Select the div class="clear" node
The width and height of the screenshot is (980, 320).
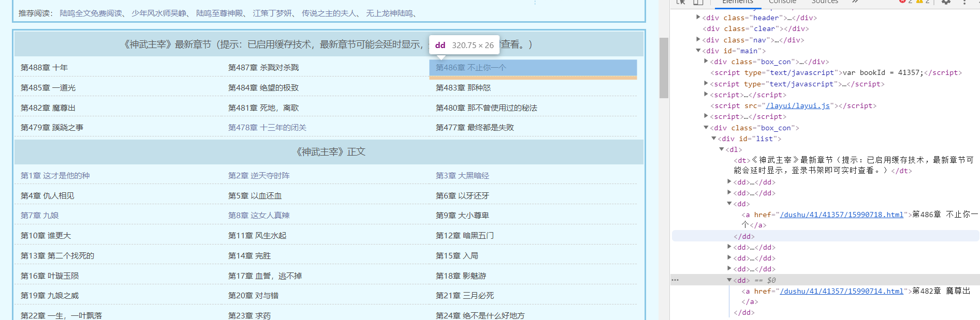755,28
